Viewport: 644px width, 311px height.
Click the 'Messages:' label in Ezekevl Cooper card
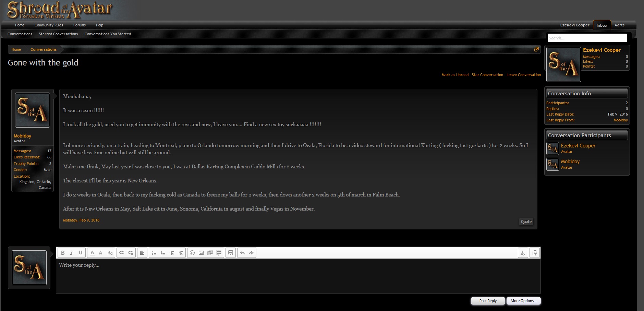[x=592, y=57]
